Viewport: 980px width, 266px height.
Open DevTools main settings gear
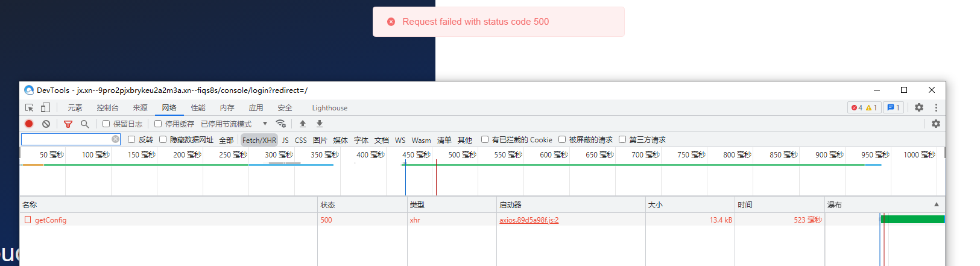coord(919,107)
